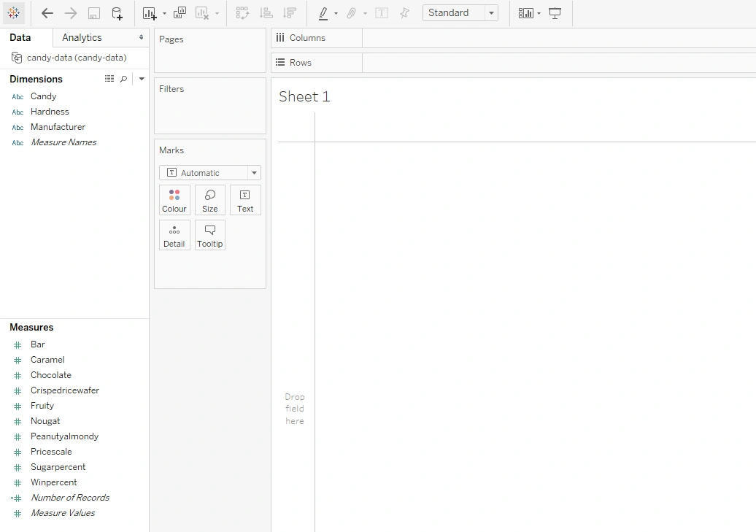756x532 pixels.
Task: Open the Tooltip editor on Marks card
Action: 210,235
